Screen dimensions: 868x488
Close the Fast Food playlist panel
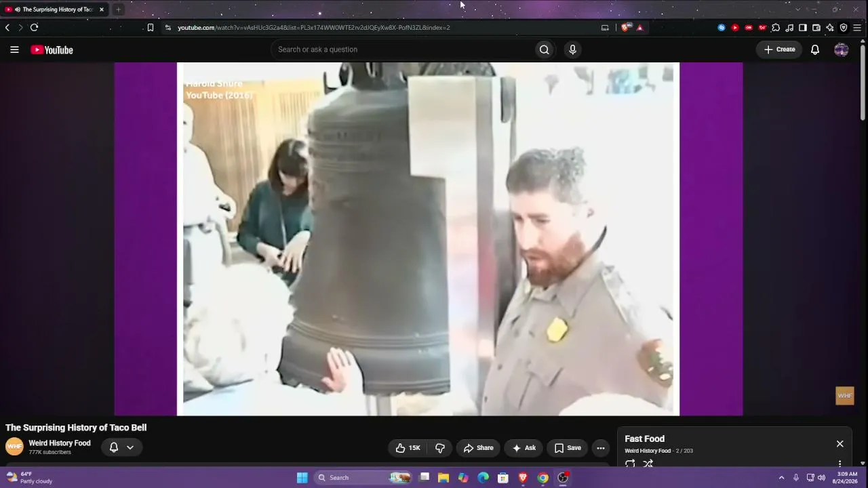840,444
